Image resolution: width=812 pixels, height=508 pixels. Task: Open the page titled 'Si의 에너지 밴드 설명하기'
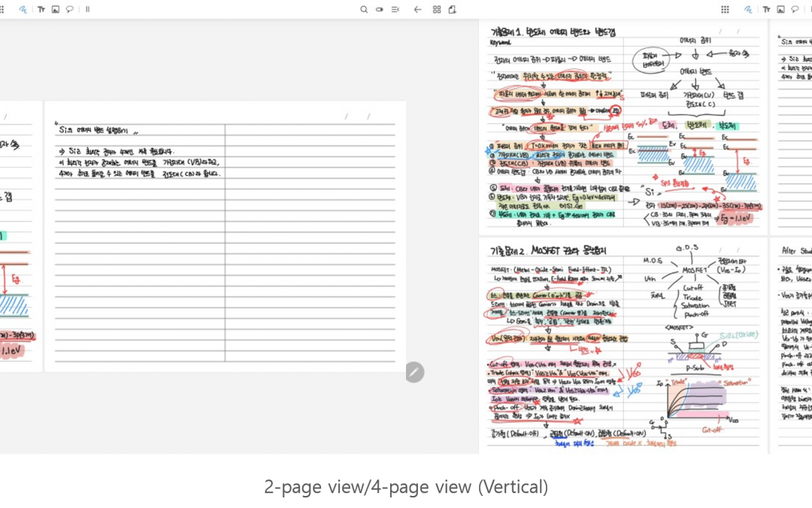(226, 236)
